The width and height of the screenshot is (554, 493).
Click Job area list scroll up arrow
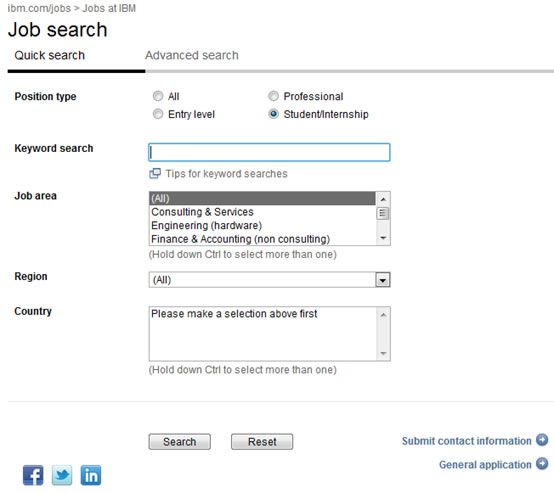point(383,199)
